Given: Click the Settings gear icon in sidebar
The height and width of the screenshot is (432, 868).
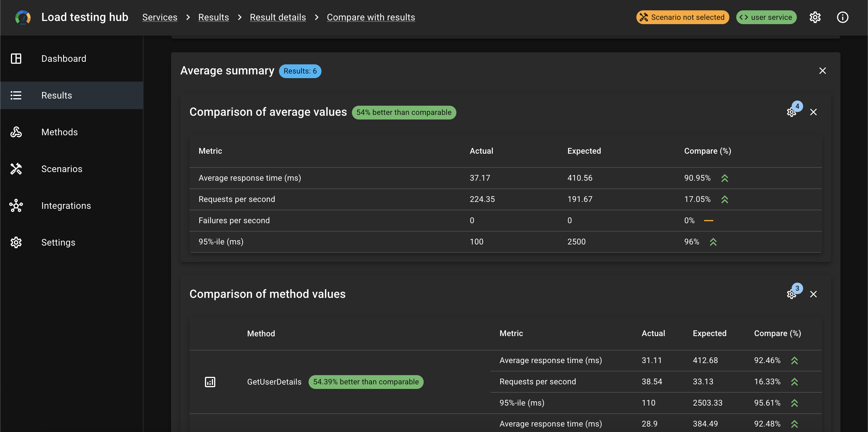Looking at the screenshot, I should tap(16, 242).
